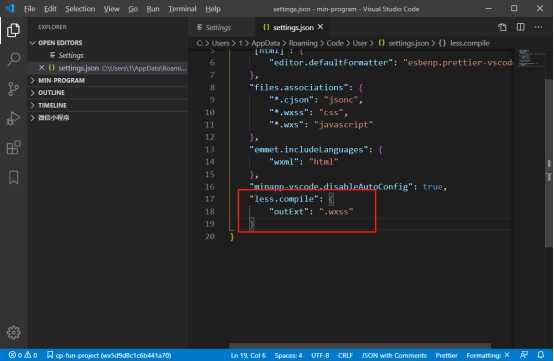Click the VS Code logo icon
The height and width of the screenshot is (361, 554).
[10, 8]
